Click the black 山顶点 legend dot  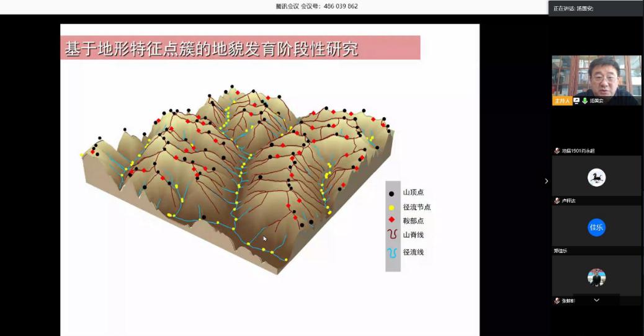click(x=391, y=193)
